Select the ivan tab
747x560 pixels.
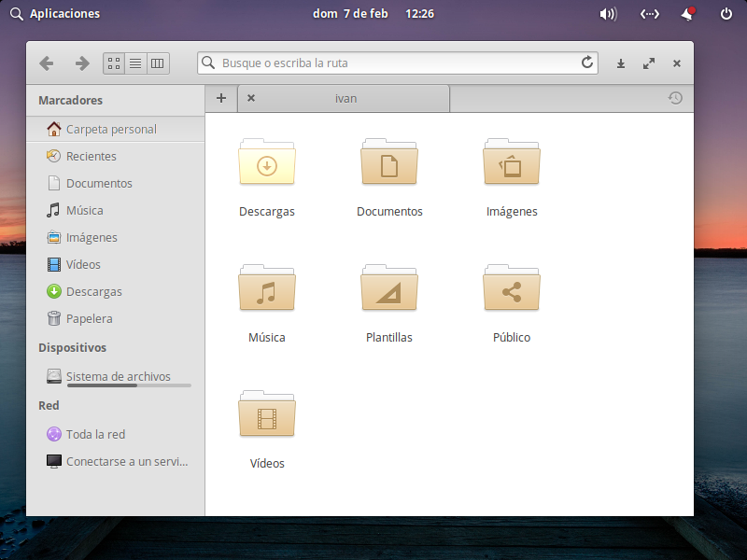coord(345,98)
